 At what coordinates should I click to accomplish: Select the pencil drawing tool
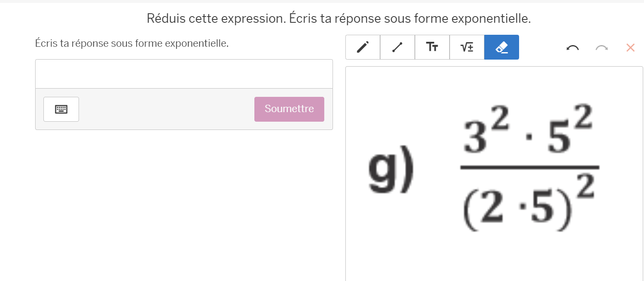363,47
